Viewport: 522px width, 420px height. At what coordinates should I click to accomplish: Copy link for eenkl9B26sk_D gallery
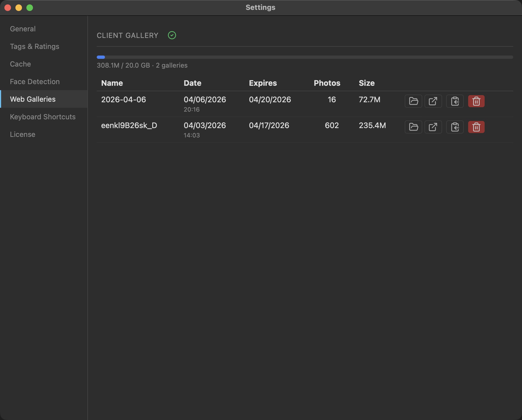coord(455,127)
